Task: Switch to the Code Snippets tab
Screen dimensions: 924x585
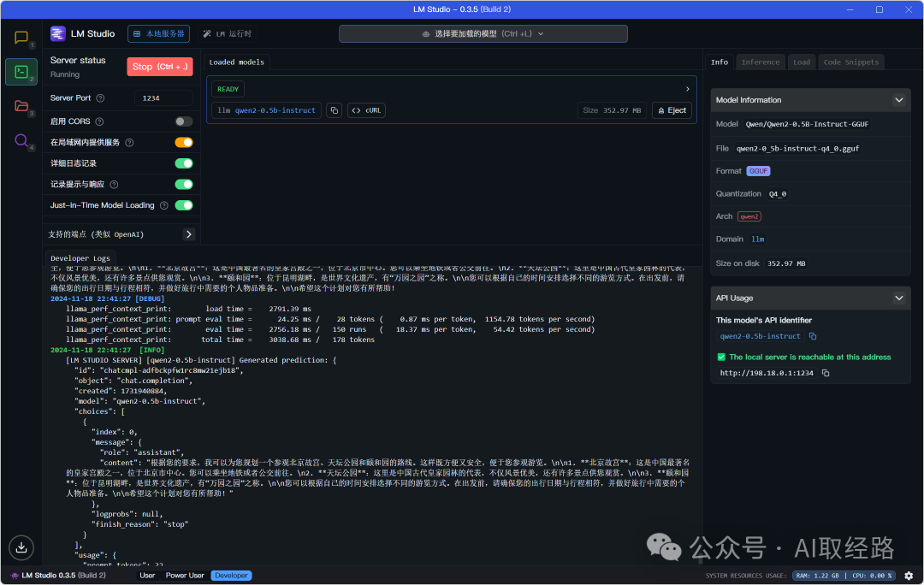Action: tap(851, 62)
